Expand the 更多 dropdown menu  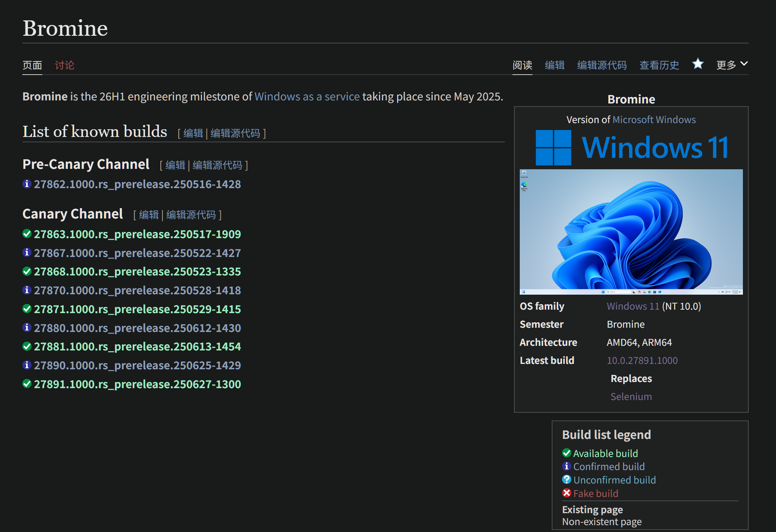click(x=732, y=65)
